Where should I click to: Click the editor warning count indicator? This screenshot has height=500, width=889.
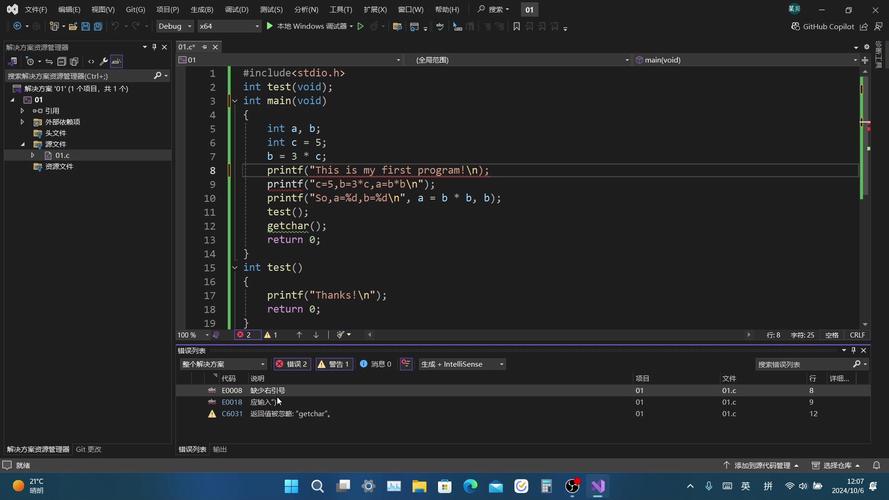point(271,335)
